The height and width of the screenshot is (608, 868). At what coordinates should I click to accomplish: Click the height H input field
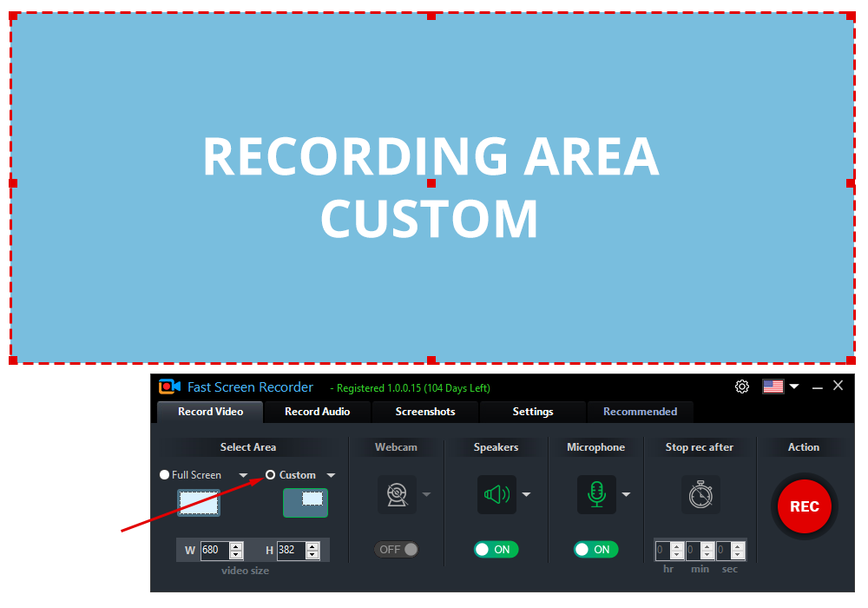point(291,550)
